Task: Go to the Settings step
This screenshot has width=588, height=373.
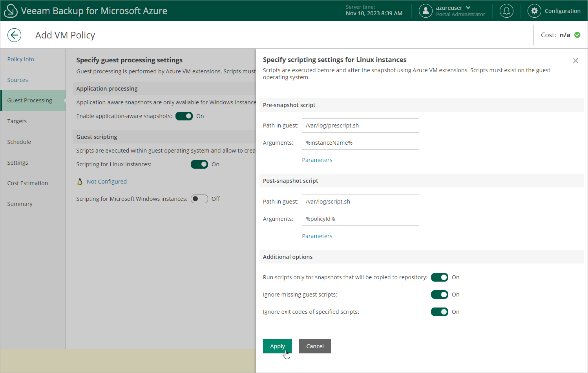Action: pos(18,163)
